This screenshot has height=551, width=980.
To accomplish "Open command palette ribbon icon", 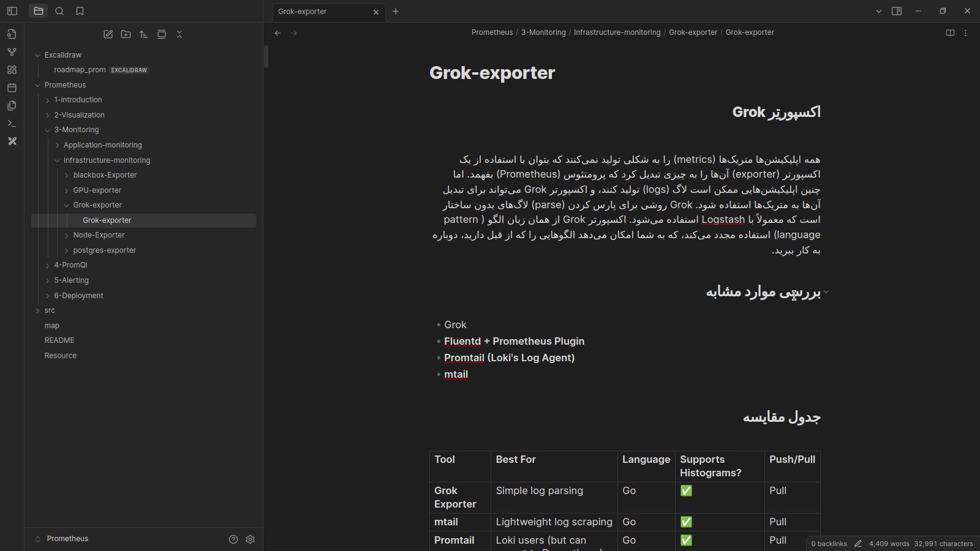I will pos(12,123).
